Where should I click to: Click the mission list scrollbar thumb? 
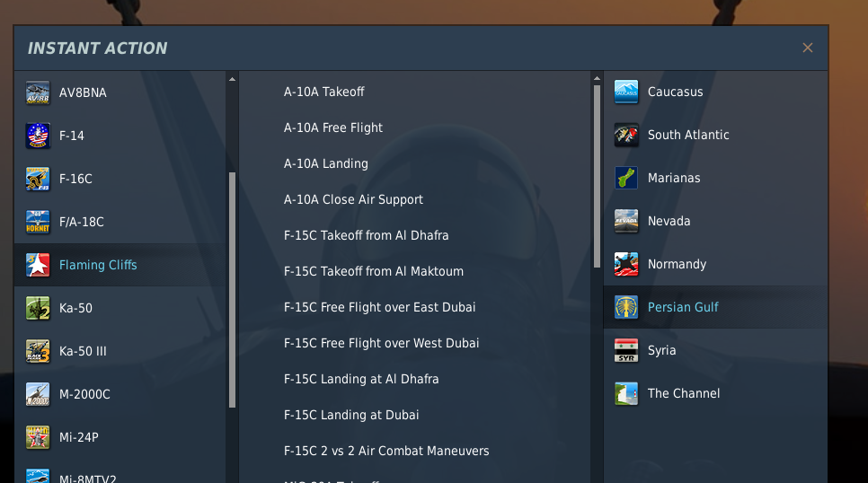click(x=597, y=177)
